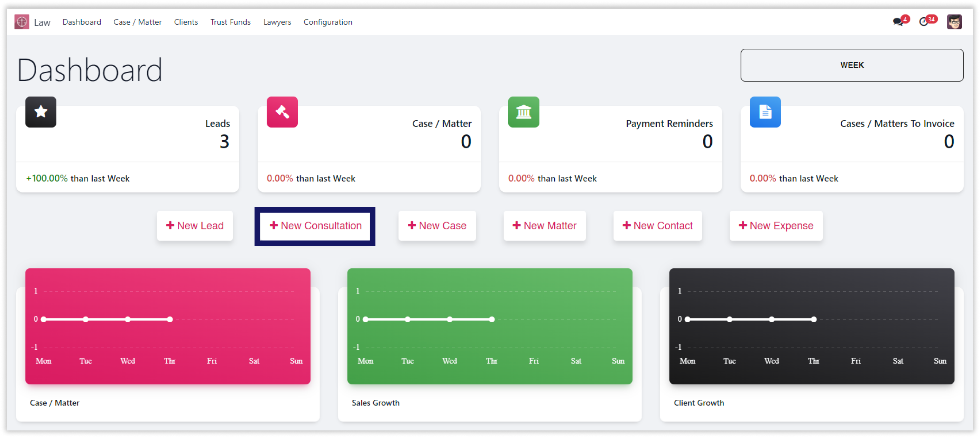Click the Client Growth chart label
This screenshot has height=437, width=980.
699,402
